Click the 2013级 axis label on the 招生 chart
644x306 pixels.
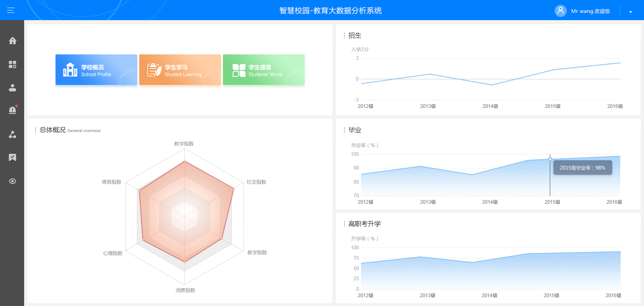[428, 106]
